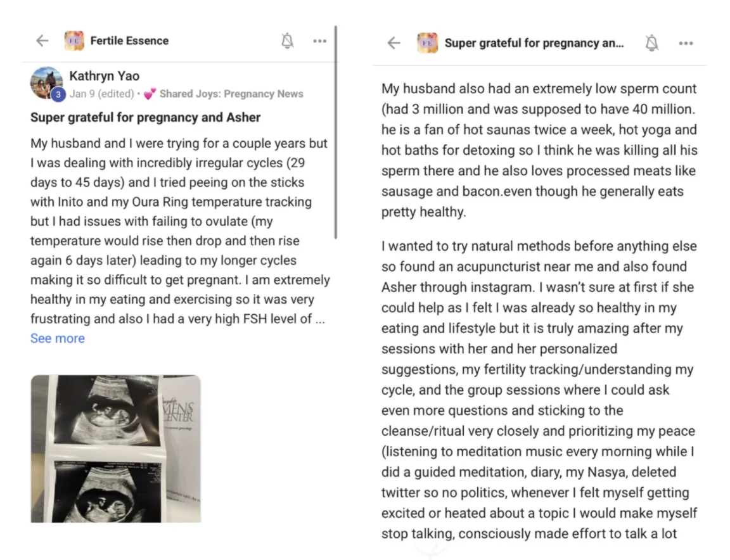Screen dimensions: 730x560
Task: Toggle bell in Super grateful post header
Action: point(651,43)
